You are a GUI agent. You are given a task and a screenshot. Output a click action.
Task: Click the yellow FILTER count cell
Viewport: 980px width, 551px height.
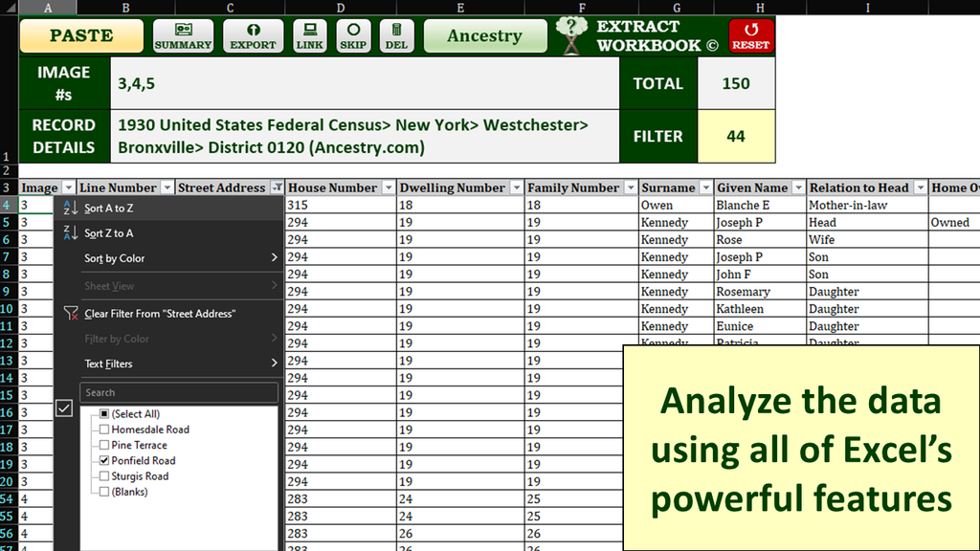point(735,136)
